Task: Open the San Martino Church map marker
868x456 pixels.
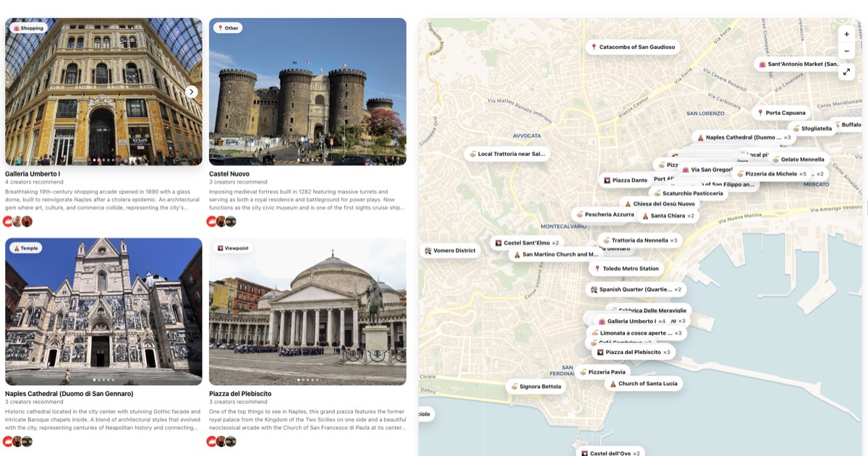Action: 556,254
